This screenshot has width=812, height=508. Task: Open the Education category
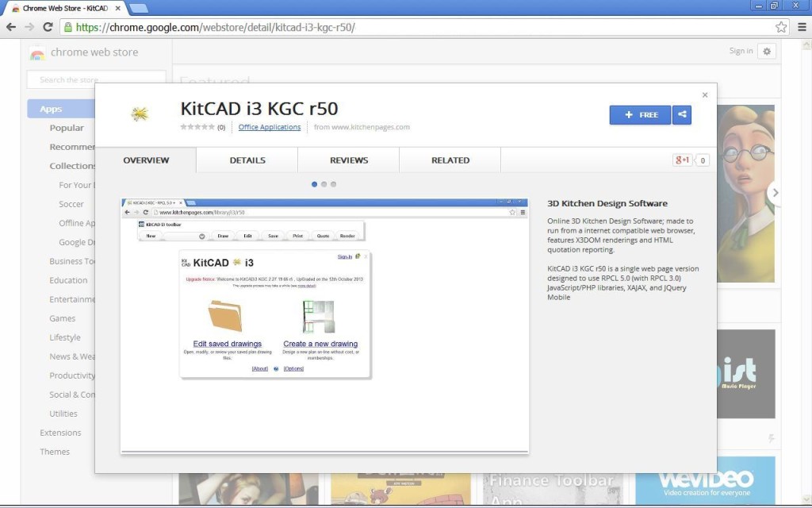(x=68, y=280)
